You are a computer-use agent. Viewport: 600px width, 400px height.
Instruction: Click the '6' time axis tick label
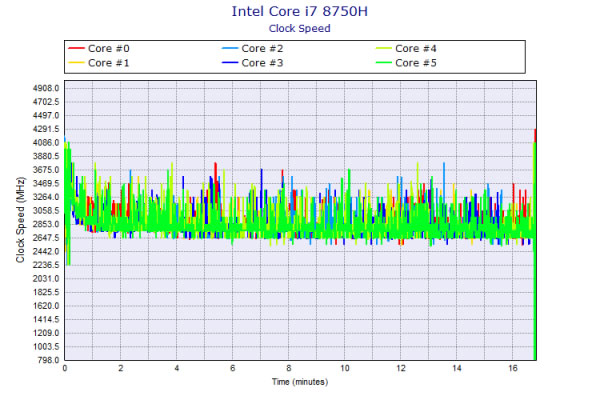coord(233,368)
